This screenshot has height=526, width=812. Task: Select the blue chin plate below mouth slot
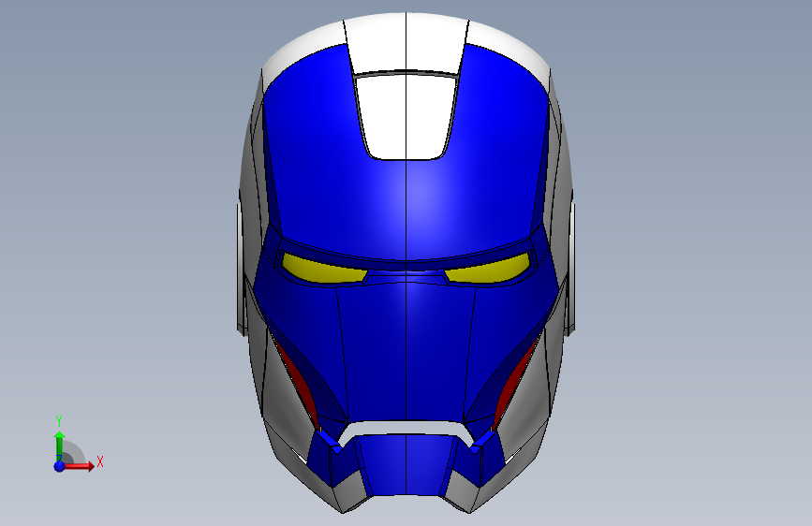click(406, 465)
